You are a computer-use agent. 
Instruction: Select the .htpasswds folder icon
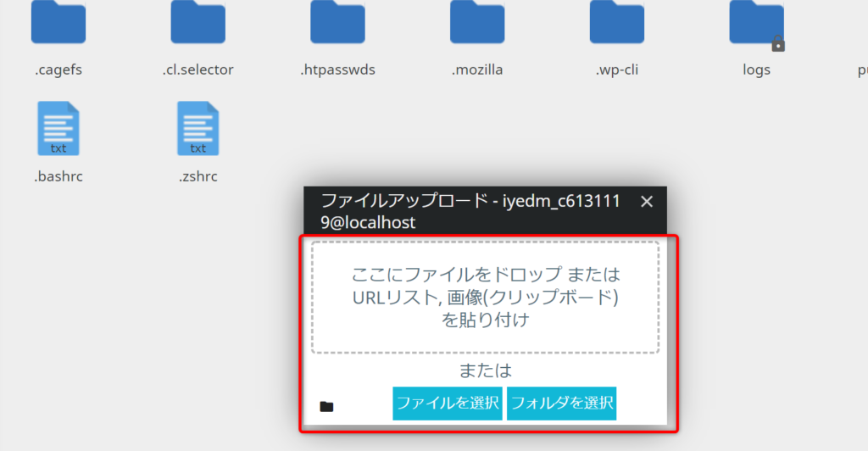pos(337,21)
